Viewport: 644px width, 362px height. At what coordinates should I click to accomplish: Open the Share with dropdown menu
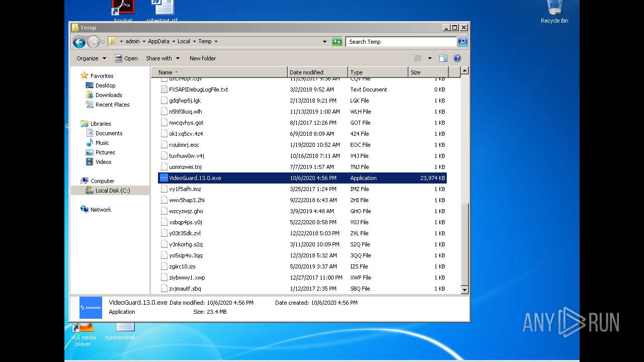click(x=162, y=58)
